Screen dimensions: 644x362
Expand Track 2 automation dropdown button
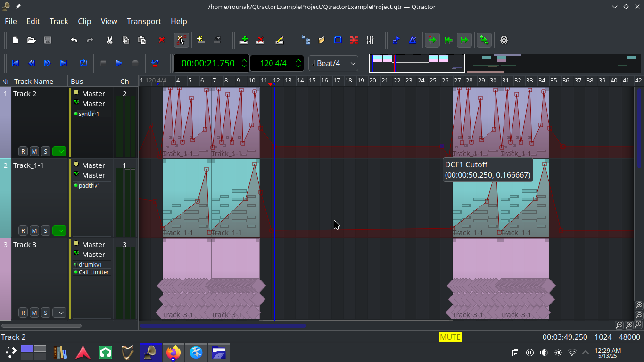[x=59, y=151]
